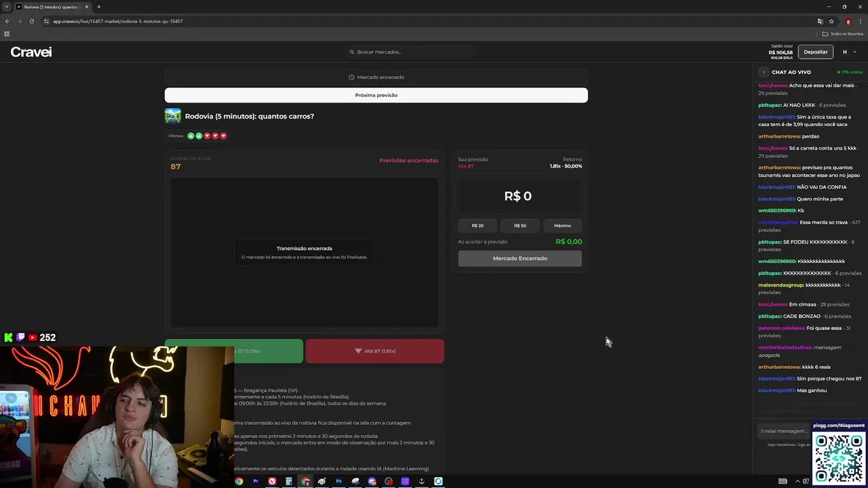
Task: Click the Rodovia market thumbnail icon
Action: click(173, 116)
